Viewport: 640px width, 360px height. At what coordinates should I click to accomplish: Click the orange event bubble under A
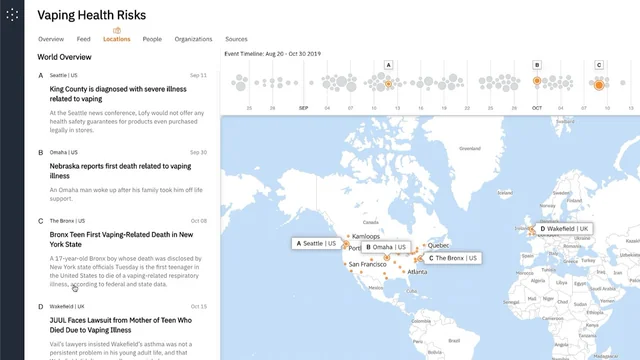388,84
